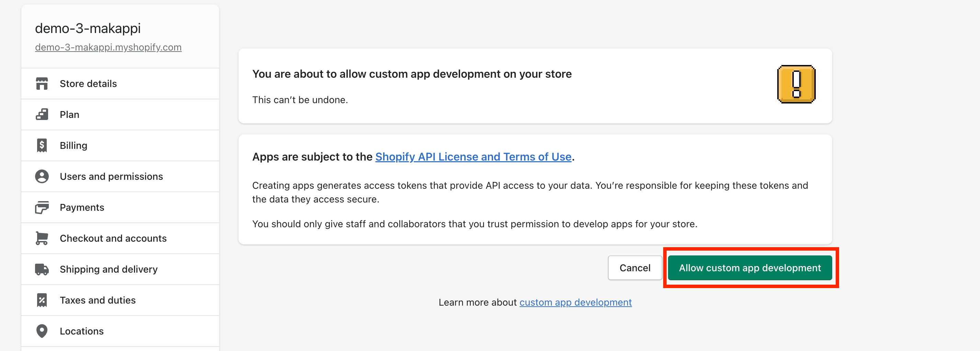Click the Plan icon in sidebar
The width and height of the screenshot is (980, 351).
pyautogui.click(x=42, y=114)
